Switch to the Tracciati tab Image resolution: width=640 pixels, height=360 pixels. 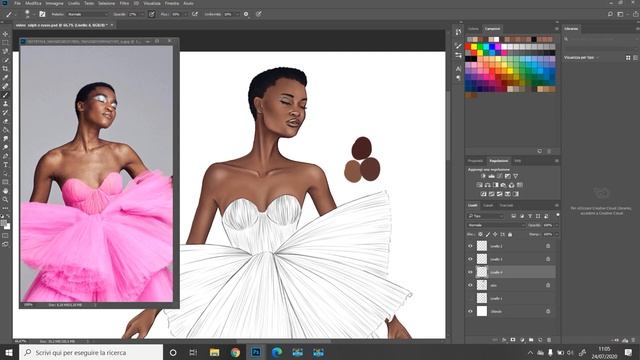(x=506, y=205)
